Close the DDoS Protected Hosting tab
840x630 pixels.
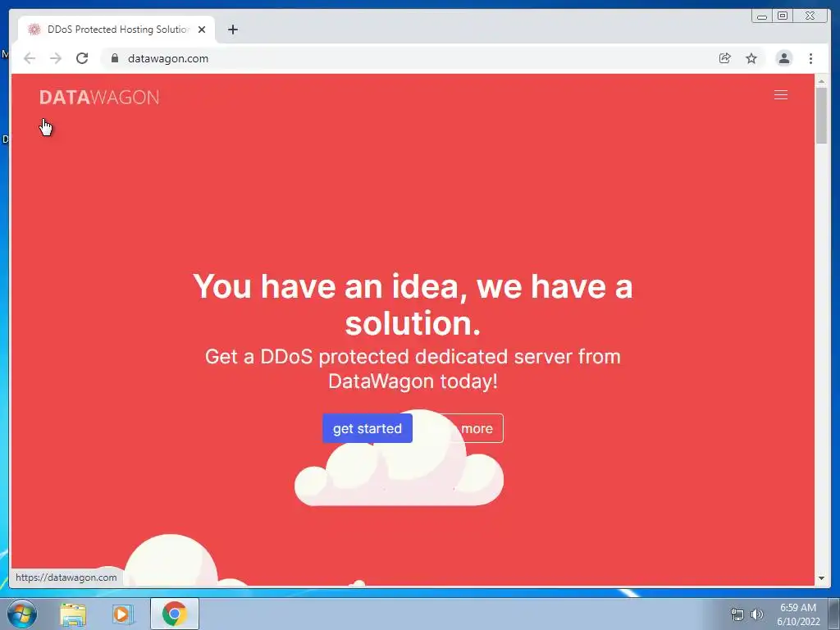[x=202, y=30]
